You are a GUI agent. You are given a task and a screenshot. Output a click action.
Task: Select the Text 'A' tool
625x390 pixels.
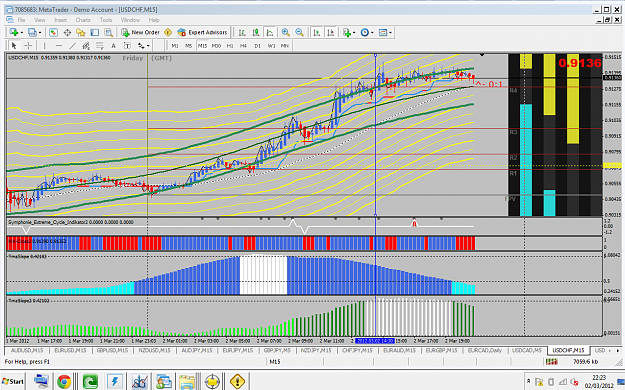(113, 46)
